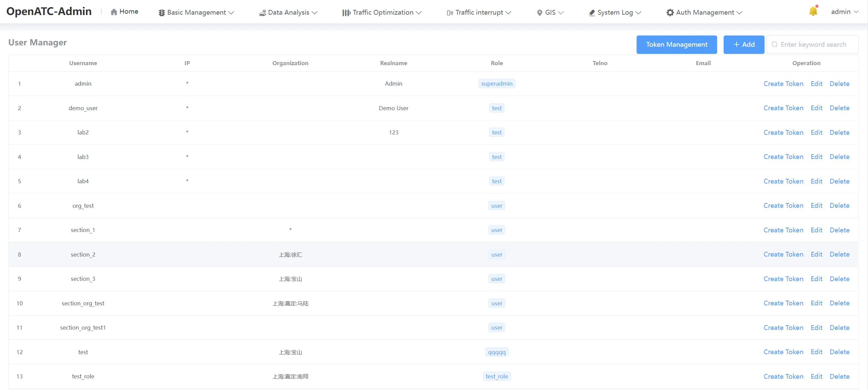Expand the System Log chevron
The image size is (868, 390).
(x=638, y=13)
